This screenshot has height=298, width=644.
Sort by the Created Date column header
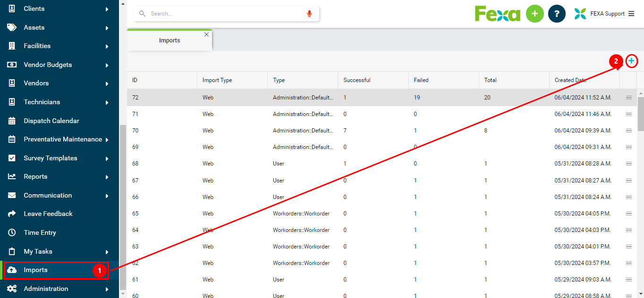(570, 80)
